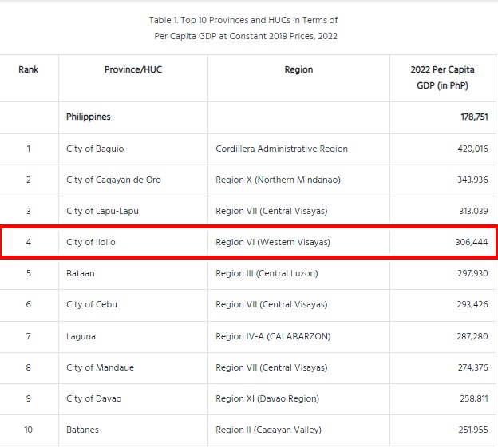
Task: Click rank number 1 in Baguio row
Action: click(x=29, y=149)
